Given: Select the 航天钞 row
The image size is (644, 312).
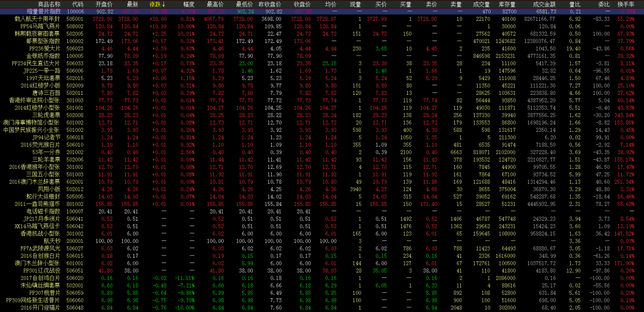Looking at the screenshot, I should [322, 241].
